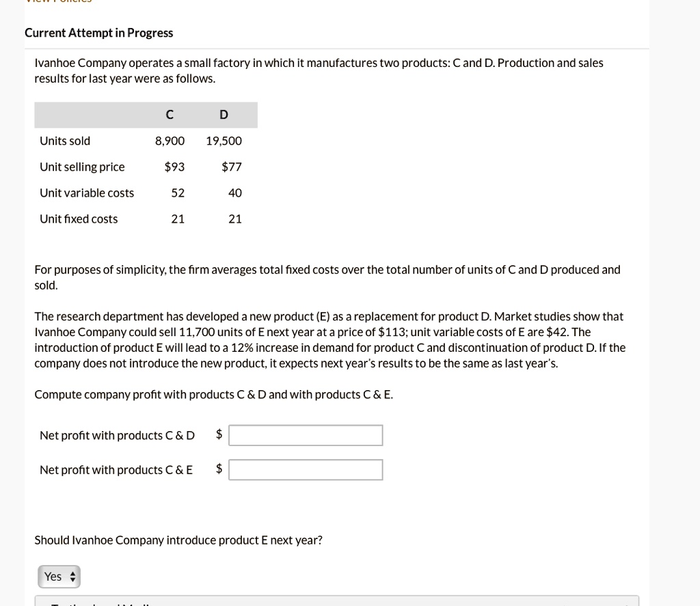Screen dimensions: 700x606
Task: Click the Unit variable costs row label
Action: (x=87, y=193)
